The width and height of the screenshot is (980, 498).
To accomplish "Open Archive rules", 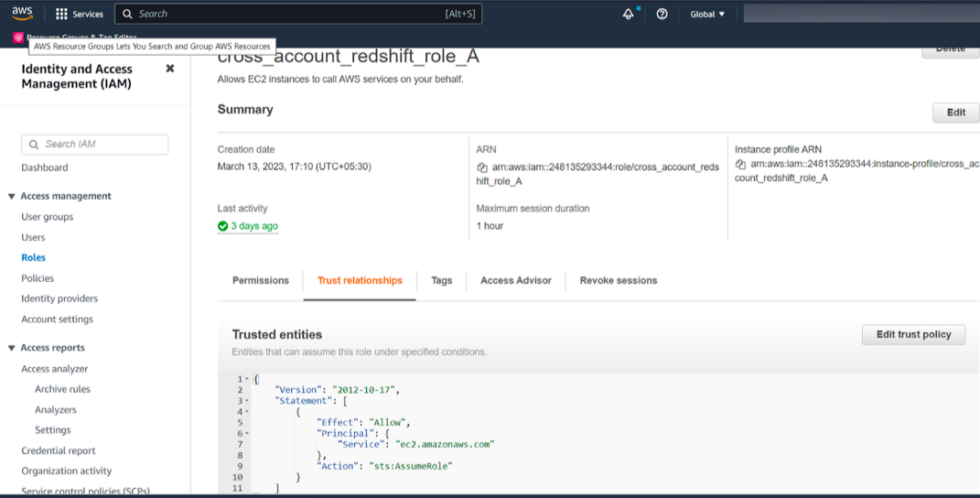I will [x=62, y=389].
